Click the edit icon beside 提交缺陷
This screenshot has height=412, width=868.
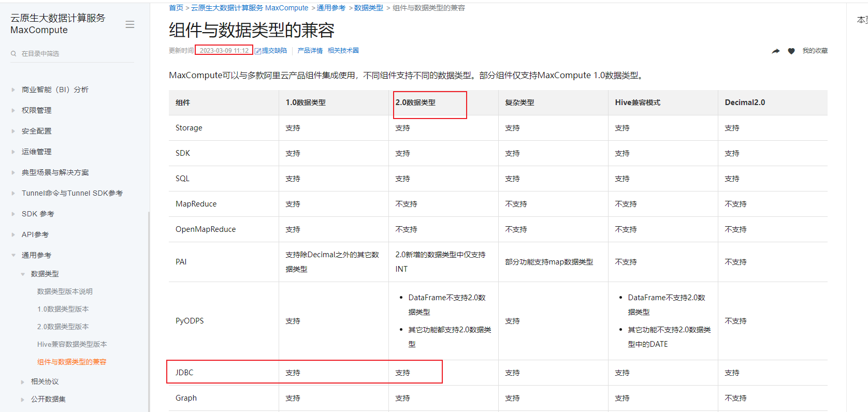(258, 51)
